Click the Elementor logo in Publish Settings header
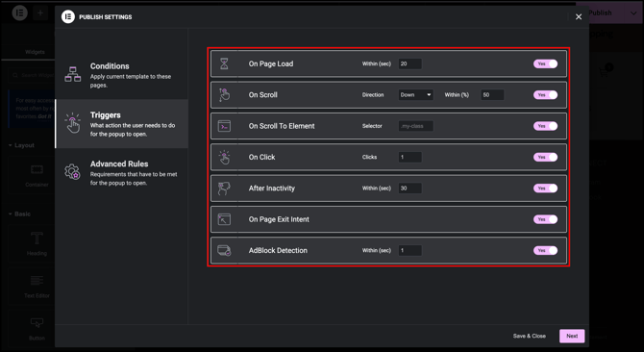 click(68, 17)
